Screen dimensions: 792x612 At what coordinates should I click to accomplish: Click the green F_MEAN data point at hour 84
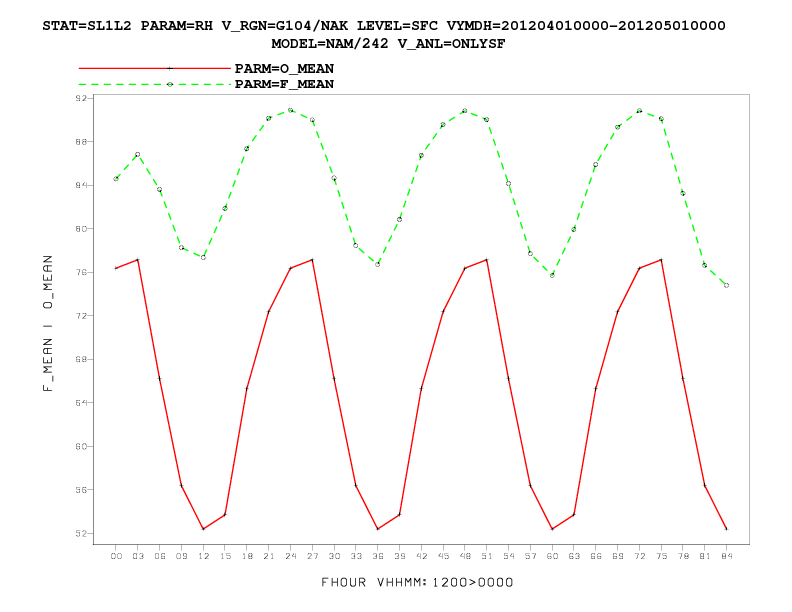click(x=726, y=285)
